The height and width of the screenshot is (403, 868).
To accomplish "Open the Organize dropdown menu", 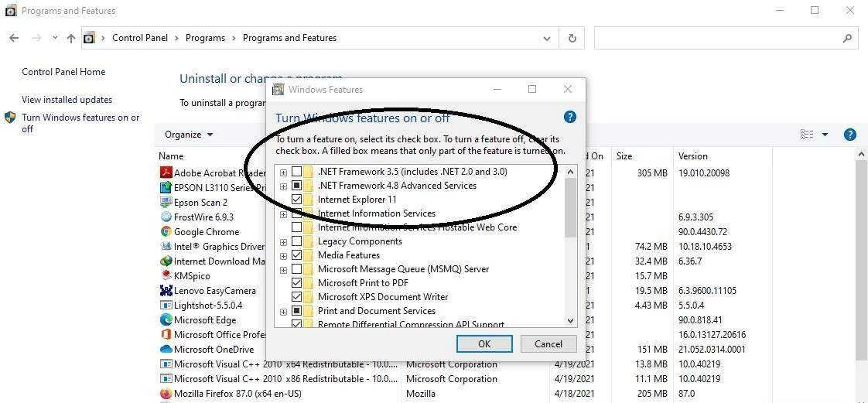I will pyautogui.click(x=189, y=135).
